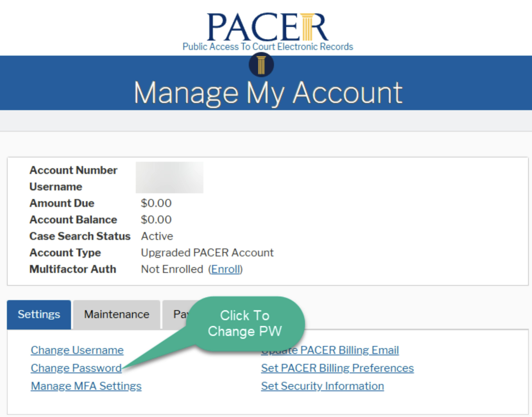Click the Account Number label

(x=73, y=170)
